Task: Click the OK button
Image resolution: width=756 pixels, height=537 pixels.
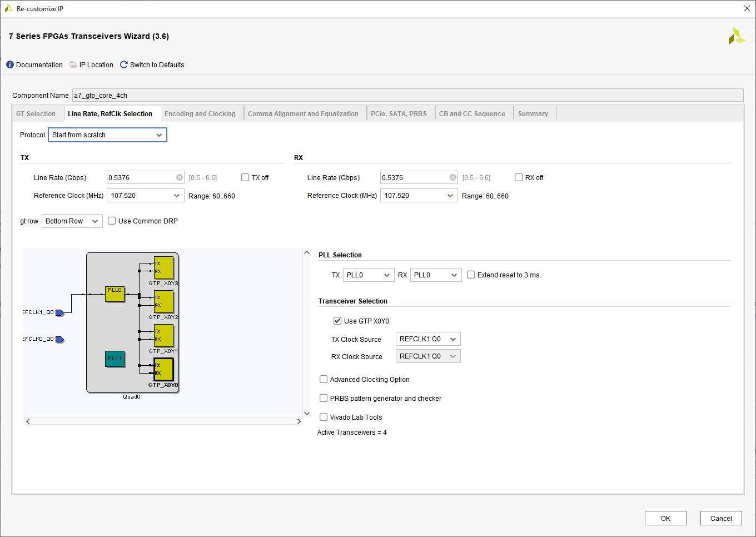Action: click(x=665, y=518)
